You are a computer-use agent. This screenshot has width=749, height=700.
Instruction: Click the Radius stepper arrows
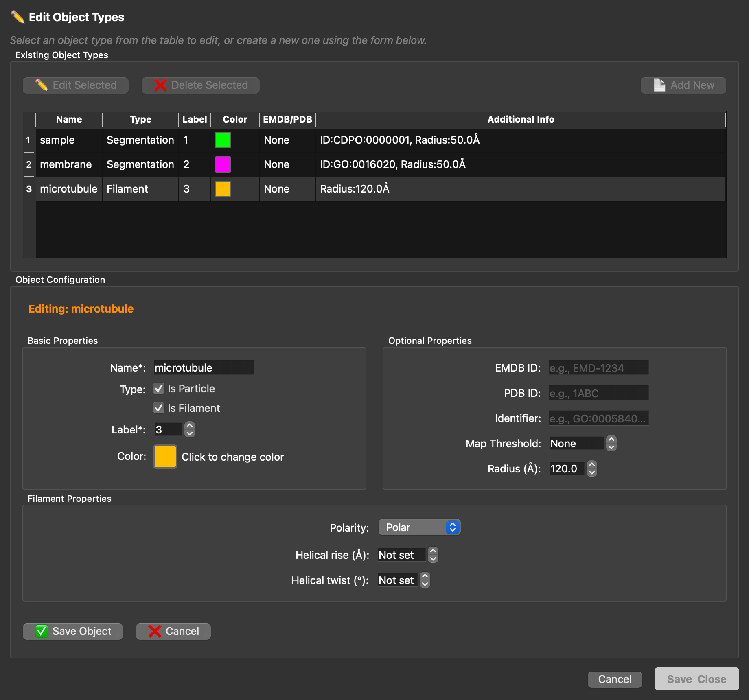pos(592,468)
